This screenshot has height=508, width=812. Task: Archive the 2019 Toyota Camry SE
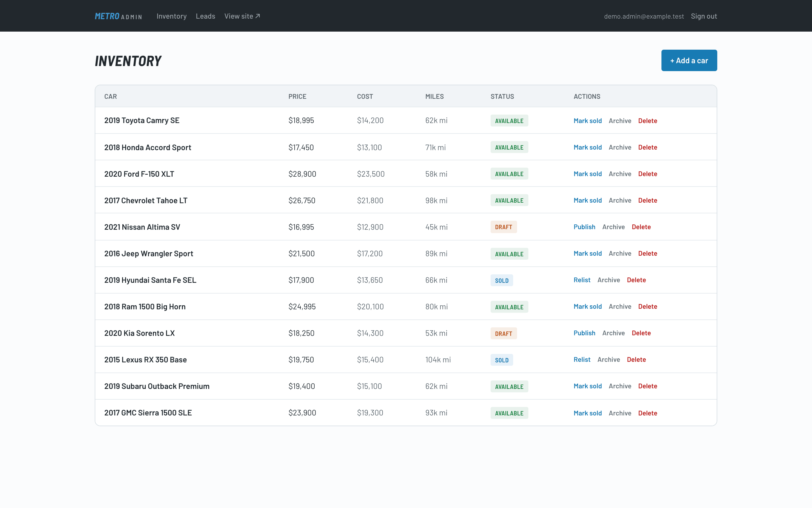[620, 121]
